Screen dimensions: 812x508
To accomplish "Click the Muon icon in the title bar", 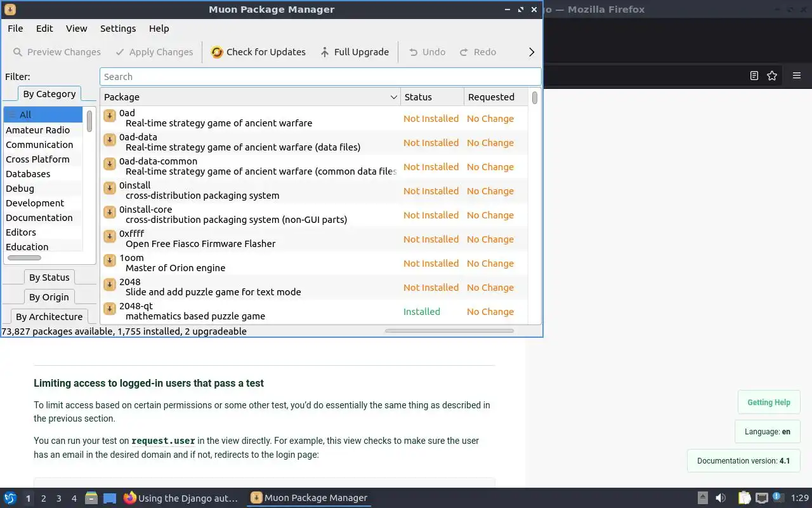I will pyautogui.click(x=10, y=10).
